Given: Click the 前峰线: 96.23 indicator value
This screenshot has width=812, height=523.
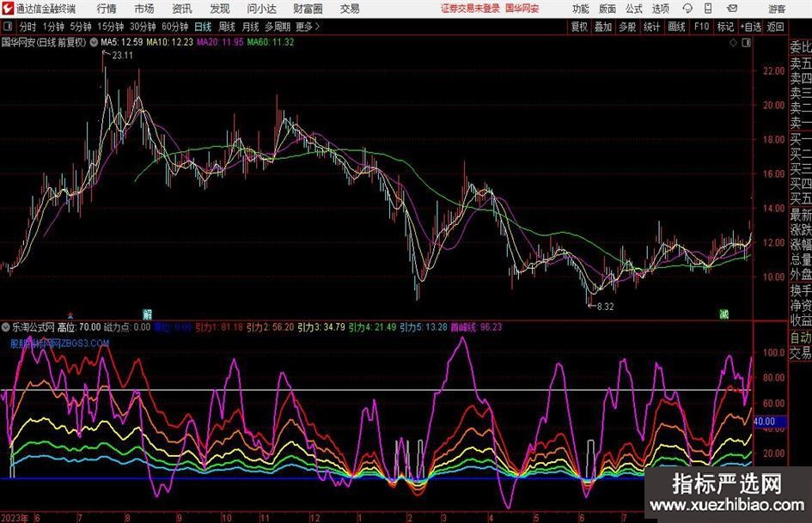Looking at the screenshot, I should pos(476,327).
